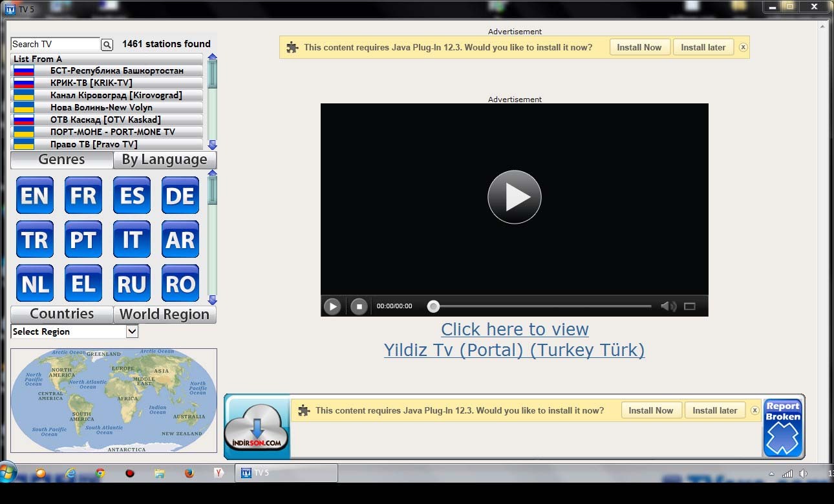The width and height of the screenshot is (834, 504).
Task: Select station Право ТВ [Pravo TV]
Action: click(x=107, y=144)
